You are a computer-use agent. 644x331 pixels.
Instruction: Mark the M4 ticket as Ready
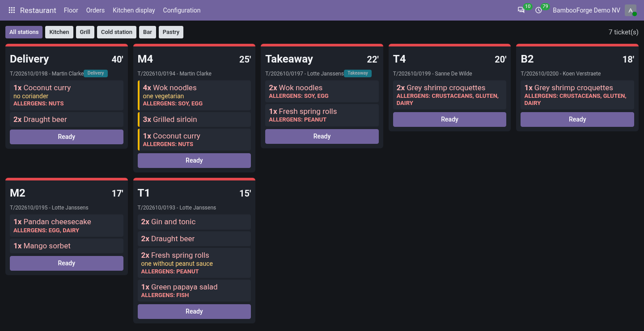pyautogui.click(x=194, y=160)
